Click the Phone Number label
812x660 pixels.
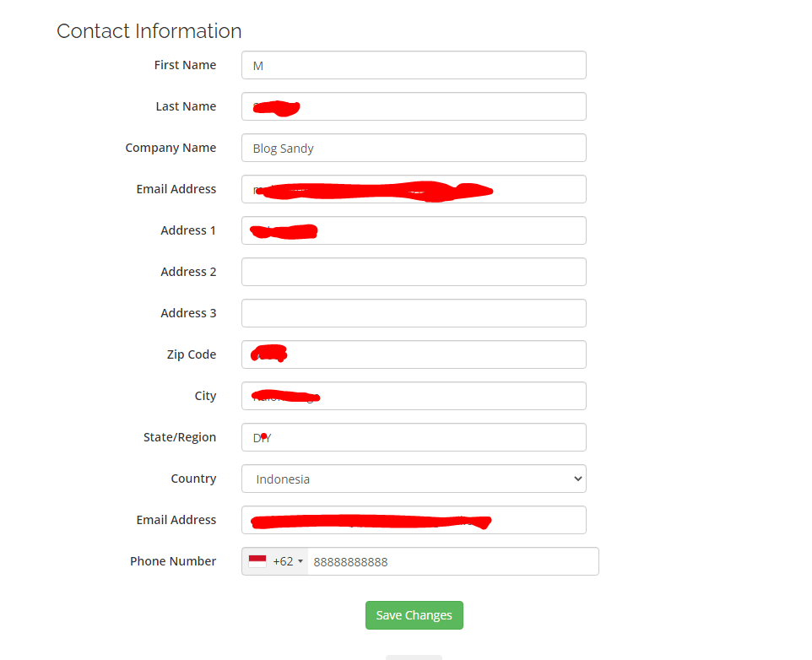[173, 561]
